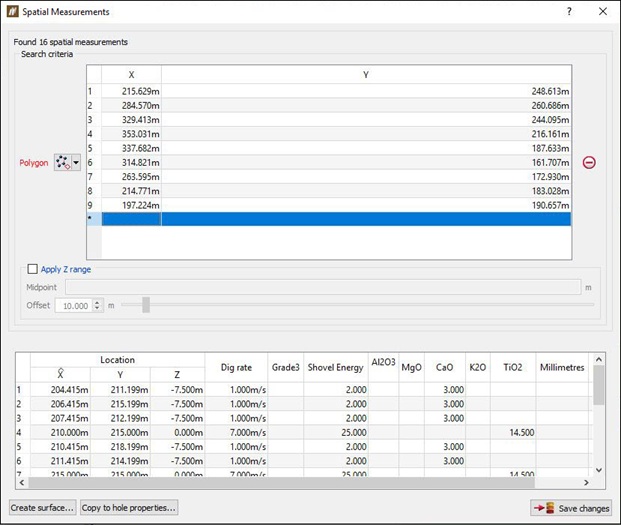Click the TiO2 column header
This screenshot has height=525, width=621.
(x=513, y=367)
